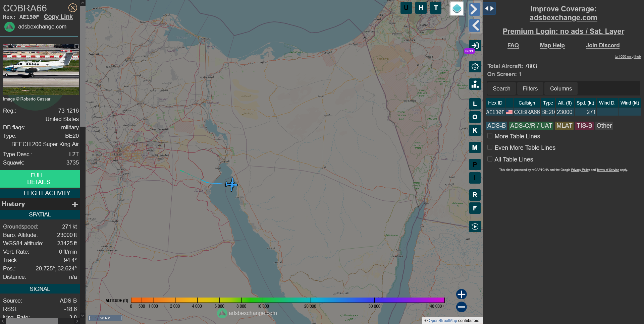Open the statistics icon button
The height and width of the screenshot is (324, 644).
tap(475, 84)
